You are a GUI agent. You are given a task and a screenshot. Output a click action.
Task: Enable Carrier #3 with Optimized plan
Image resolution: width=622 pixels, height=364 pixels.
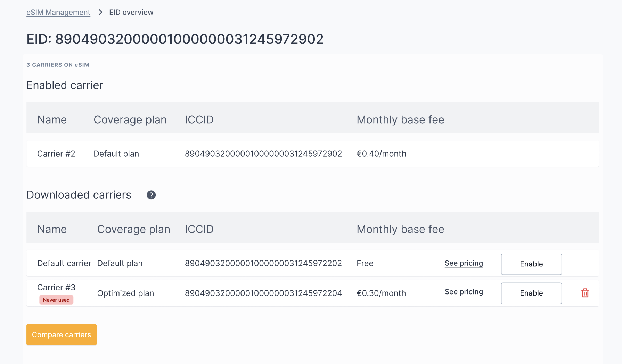tap(531, 293)
